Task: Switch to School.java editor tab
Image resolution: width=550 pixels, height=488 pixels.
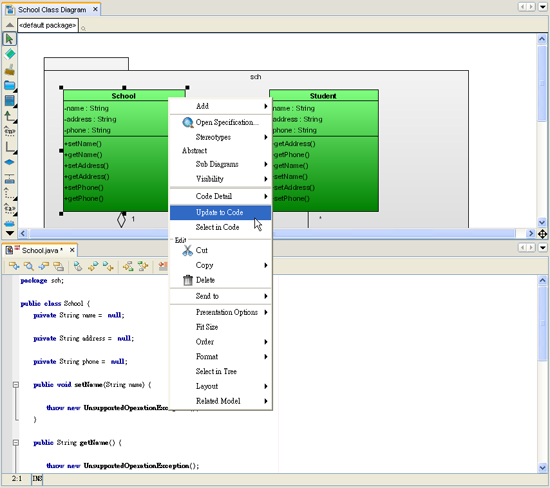Action: pyautogui.click(x=40, y=250)
